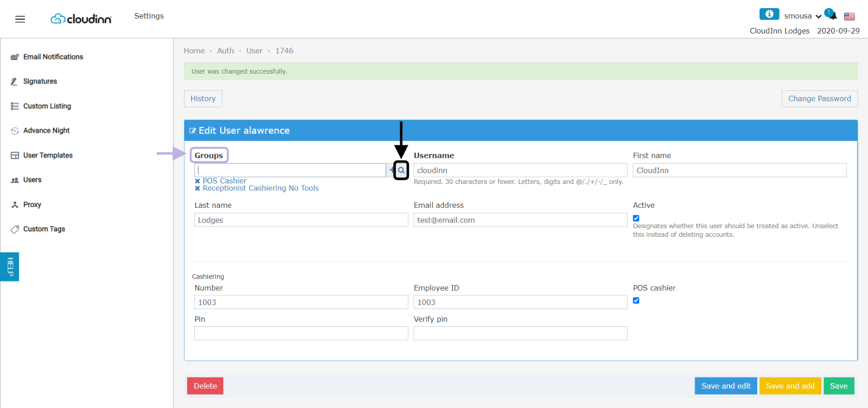Click the Email address field

520,220
